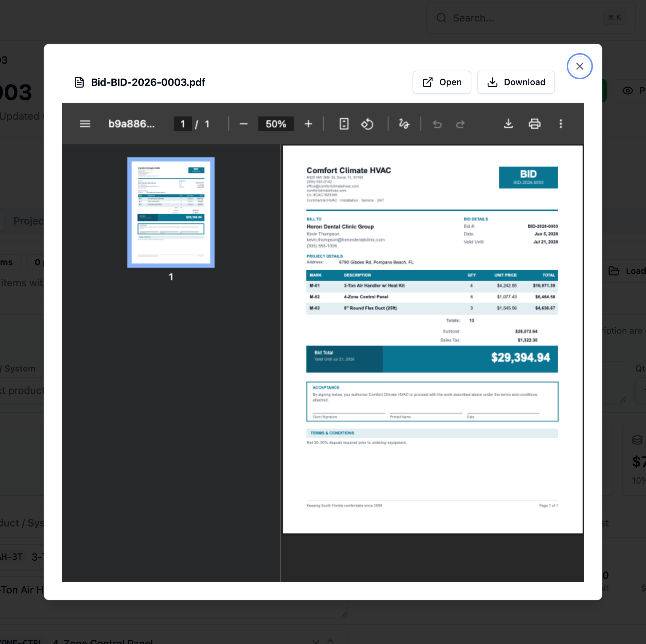Click the b9a886... document title
The width and height of the screenshot is (646, 644).
point(132,124)
